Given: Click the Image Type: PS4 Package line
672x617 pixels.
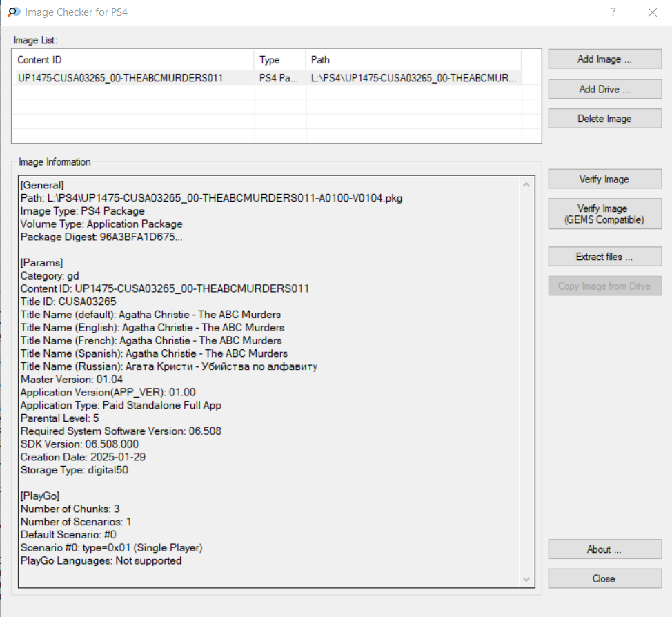Looking at the screenshot, I should (82, 211).
